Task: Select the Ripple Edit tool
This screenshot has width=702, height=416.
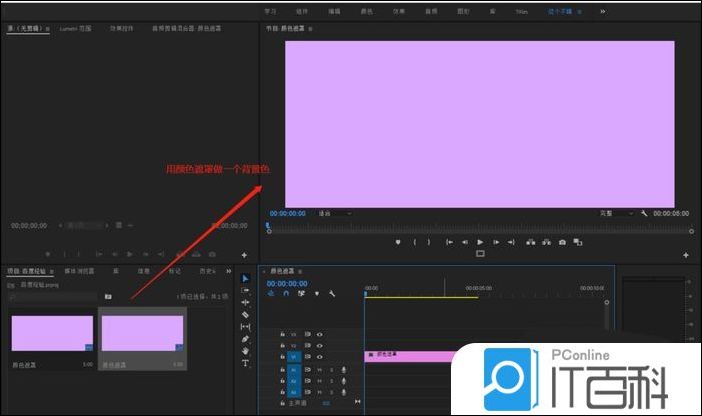Action: [245, 303]
